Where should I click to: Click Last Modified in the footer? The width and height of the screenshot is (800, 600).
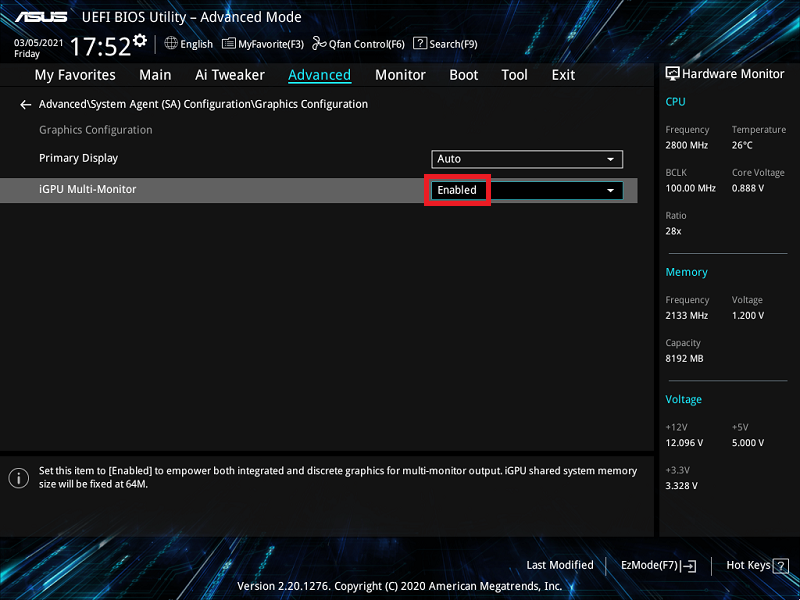click(x=560, y=565)
